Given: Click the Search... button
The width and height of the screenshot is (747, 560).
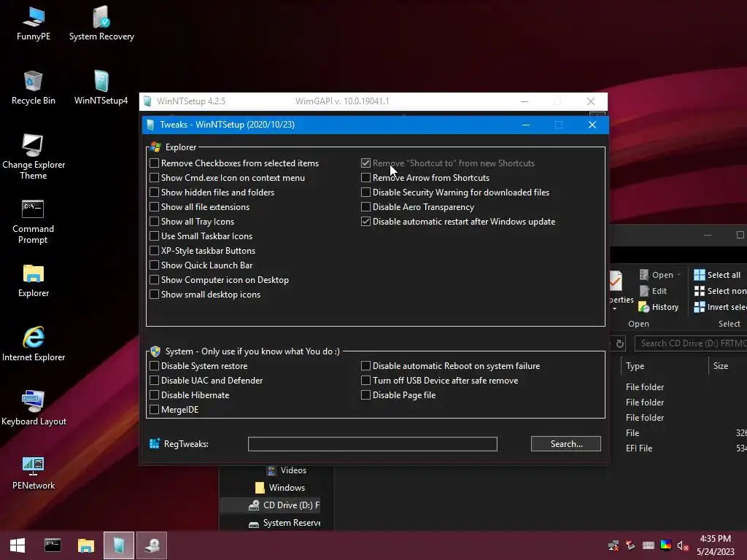Looking at the screenshot, I should point(566,444).
